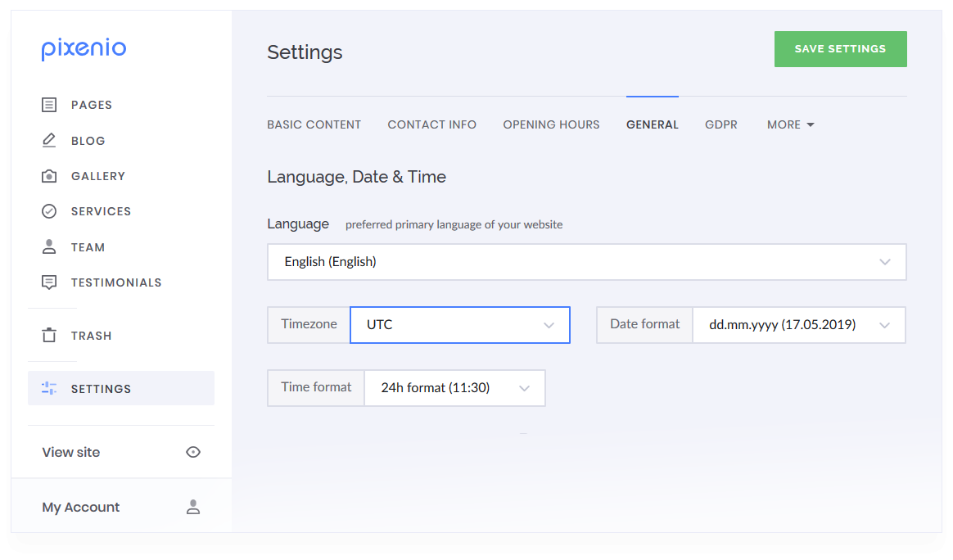Open My Account

coord(81,507)
